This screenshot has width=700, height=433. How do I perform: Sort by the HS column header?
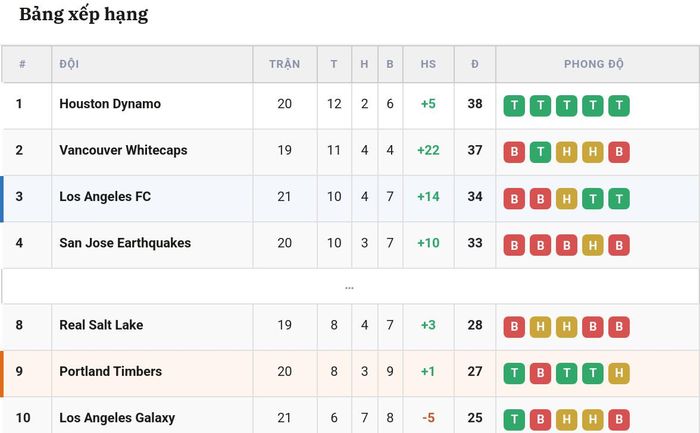click(x=428, y=64)
